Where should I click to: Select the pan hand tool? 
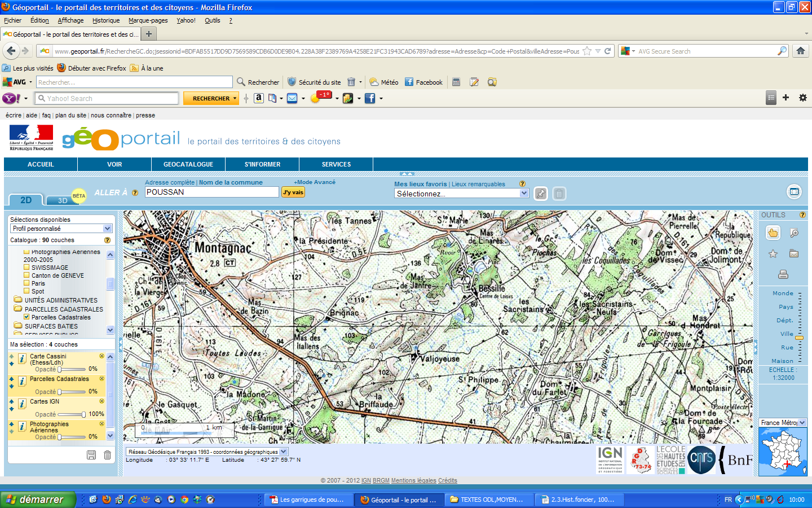click(x=773, y=233)
